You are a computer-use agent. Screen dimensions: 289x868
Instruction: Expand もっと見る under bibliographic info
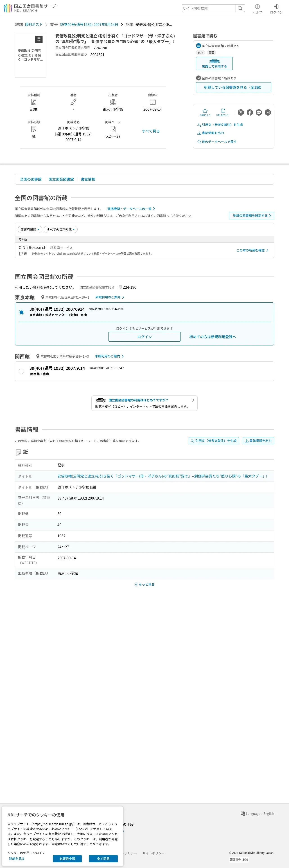[144, 585]
